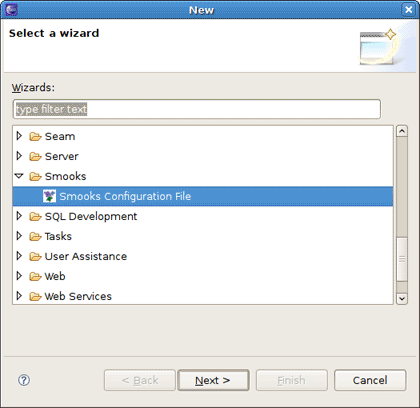Viewport: 420px width, 408px height.
Task: Click the disabled < Back button
Action: pyautogui.click(x=140, y=380)
